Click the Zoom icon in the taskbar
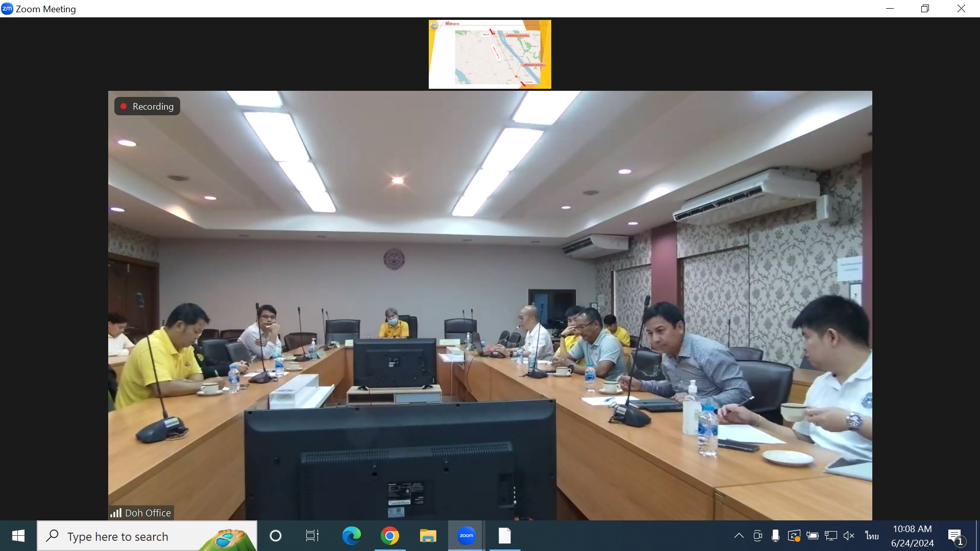 point(466,536)
